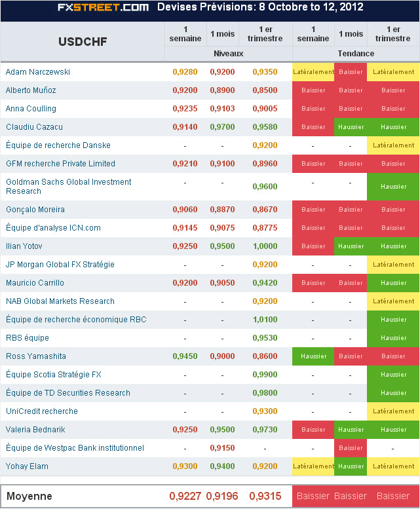Click the FXStreet.com logo
420x509 pixels.
[104, 7]
